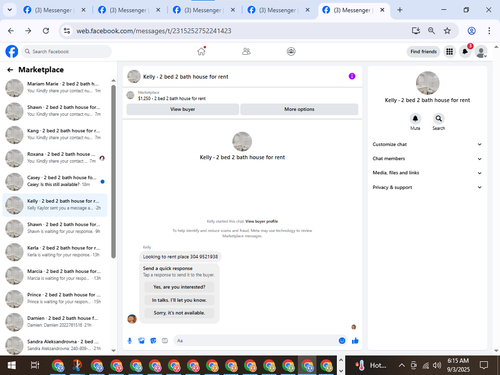Open the Home feed icon
500x375 pixels.
tap(201, 51)
